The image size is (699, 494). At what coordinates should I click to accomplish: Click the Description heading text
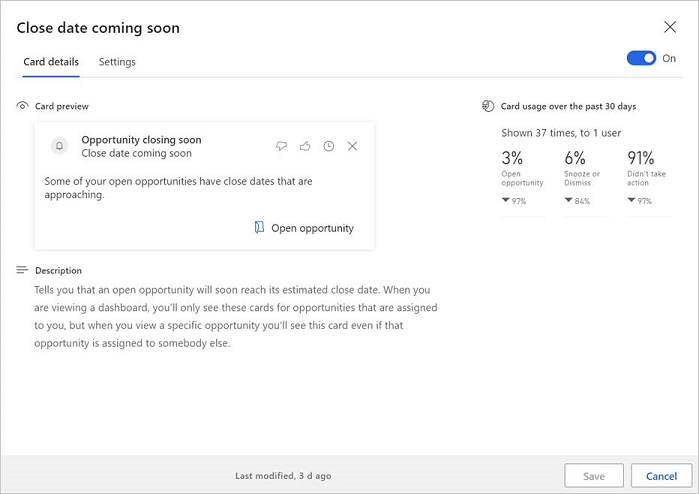click(x=58, y=270)
